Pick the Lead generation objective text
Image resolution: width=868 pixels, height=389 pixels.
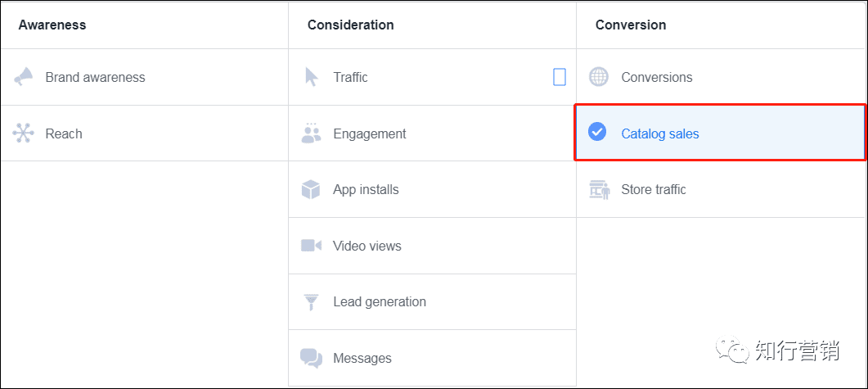pos(380,302)
